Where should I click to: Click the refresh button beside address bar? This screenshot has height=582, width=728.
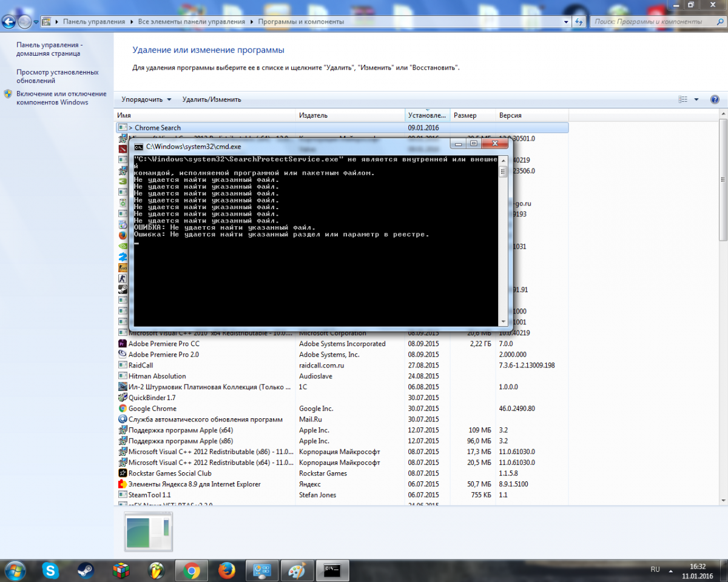(579, 22)
